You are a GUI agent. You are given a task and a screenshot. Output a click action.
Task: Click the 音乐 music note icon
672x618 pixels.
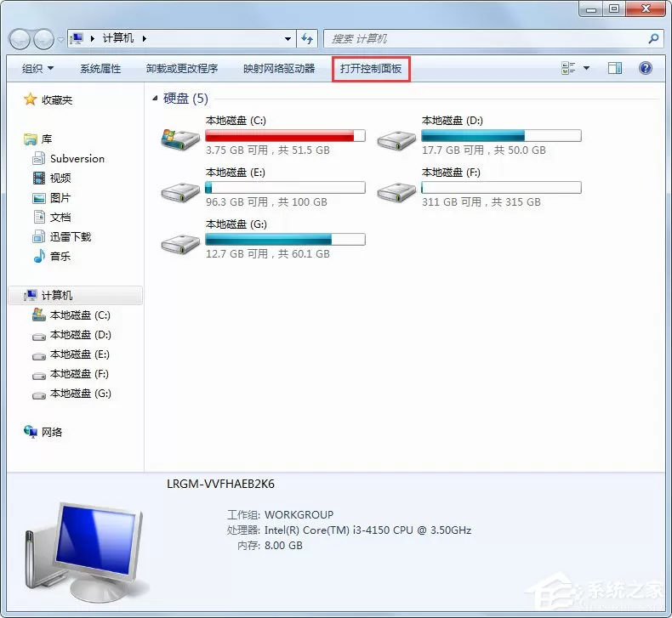(39, 256)
